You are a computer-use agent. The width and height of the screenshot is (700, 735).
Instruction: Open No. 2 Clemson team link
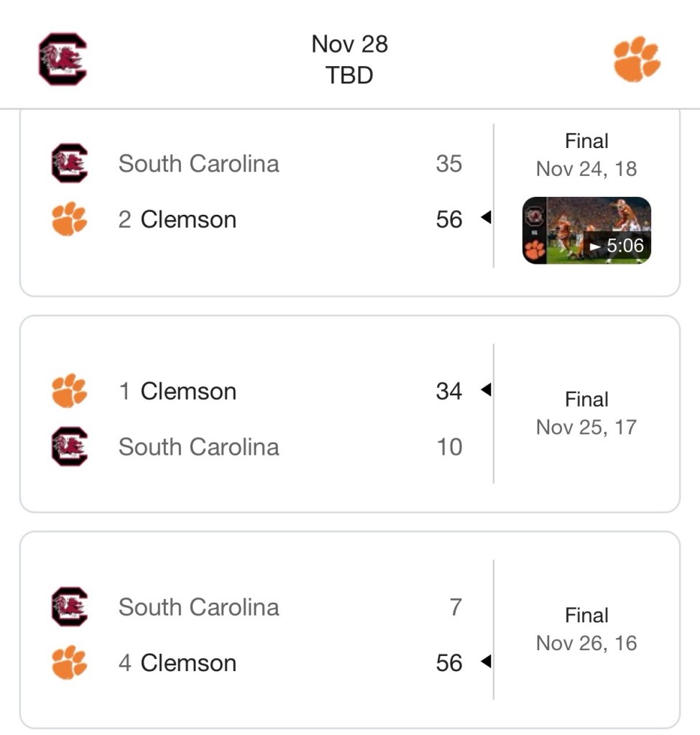coord(178,219)
